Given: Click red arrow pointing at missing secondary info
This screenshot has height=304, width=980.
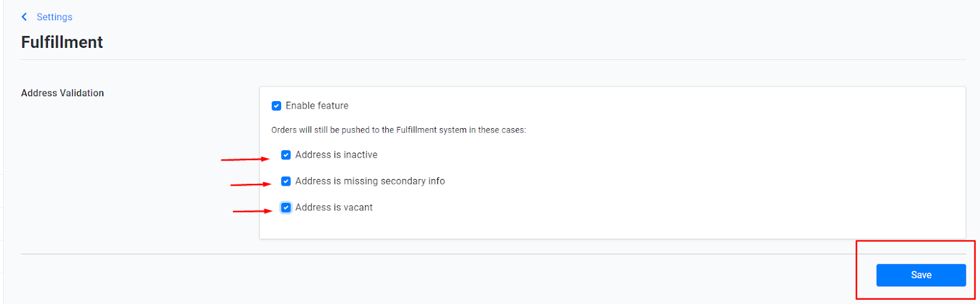Looking at the screenshot, I should click(x=251, y=184).
